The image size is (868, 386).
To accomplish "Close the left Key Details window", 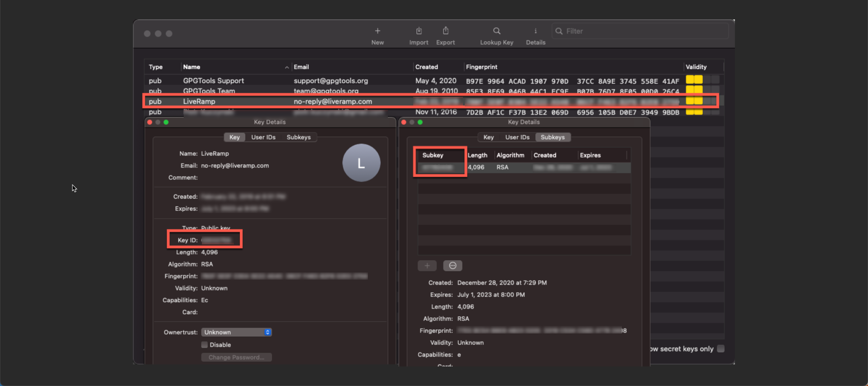I will (150, 122).
